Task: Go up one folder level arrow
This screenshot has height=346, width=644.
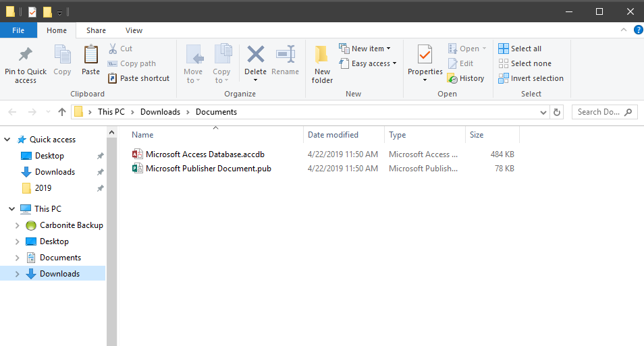Action: tap(62, 112)
